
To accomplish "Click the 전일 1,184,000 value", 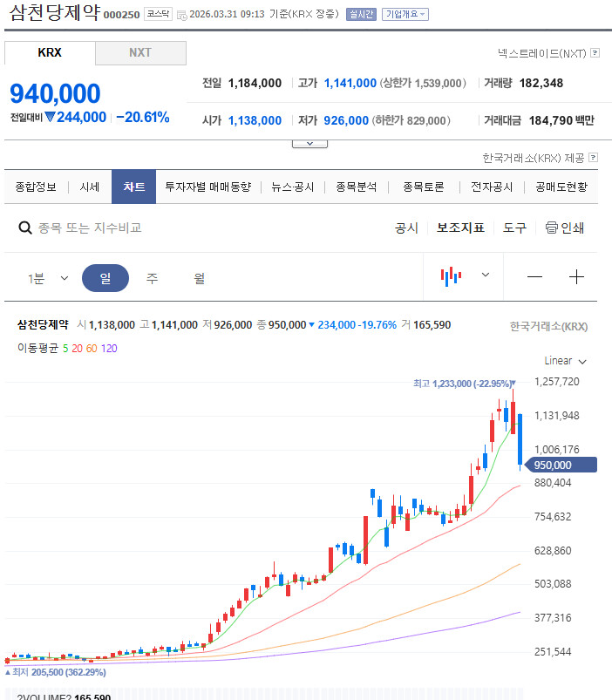I will (255, 83).
